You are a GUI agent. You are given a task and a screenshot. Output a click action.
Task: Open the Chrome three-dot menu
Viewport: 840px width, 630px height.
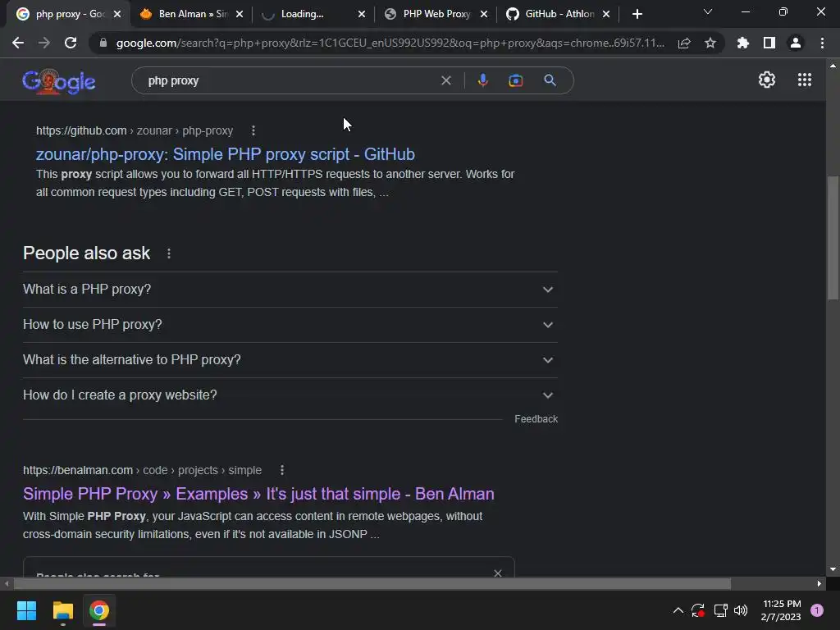[822, 43]
